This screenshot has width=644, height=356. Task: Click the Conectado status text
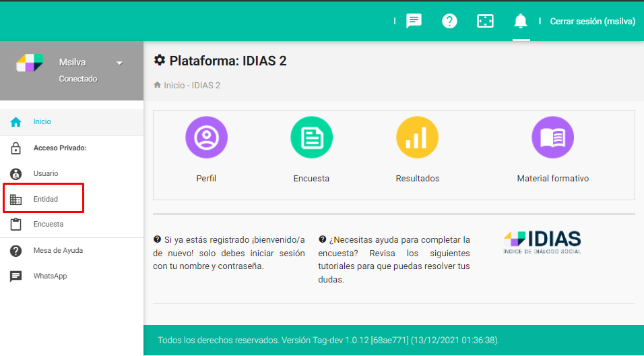click(x=78, y=79)
